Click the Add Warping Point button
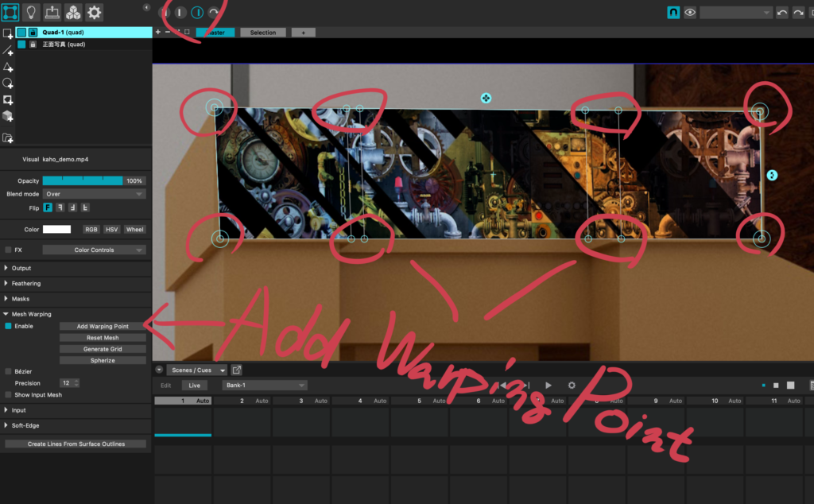 pos(103,327)
